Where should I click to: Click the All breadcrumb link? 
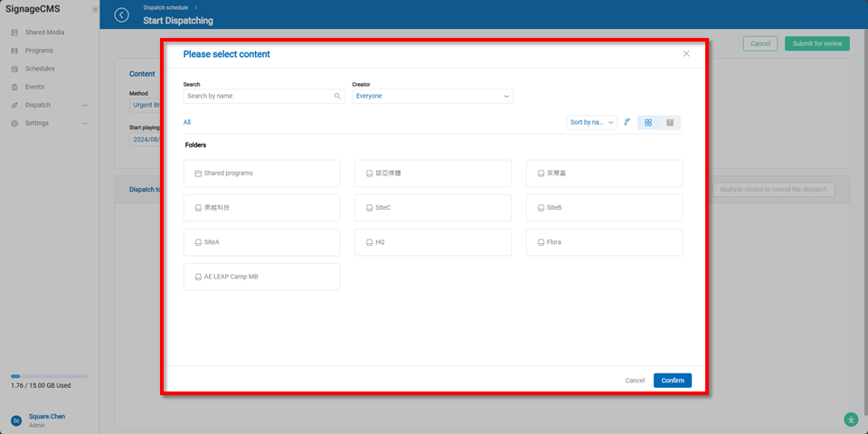pyautogui.click(x=187, y=122)
